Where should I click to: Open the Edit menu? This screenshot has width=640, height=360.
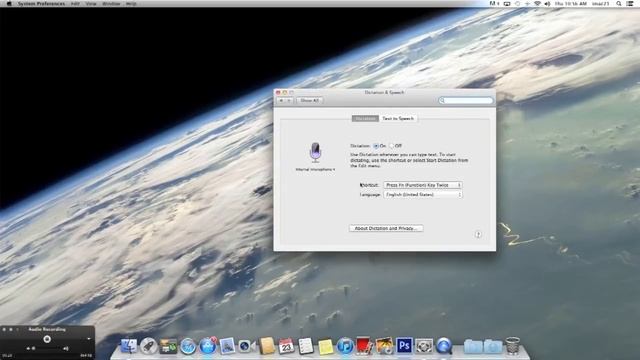[x=75, y=3]
